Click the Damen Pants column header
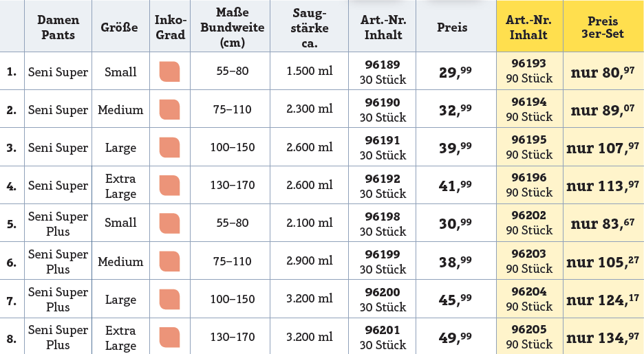644x354 pixels. click(58, 27)
